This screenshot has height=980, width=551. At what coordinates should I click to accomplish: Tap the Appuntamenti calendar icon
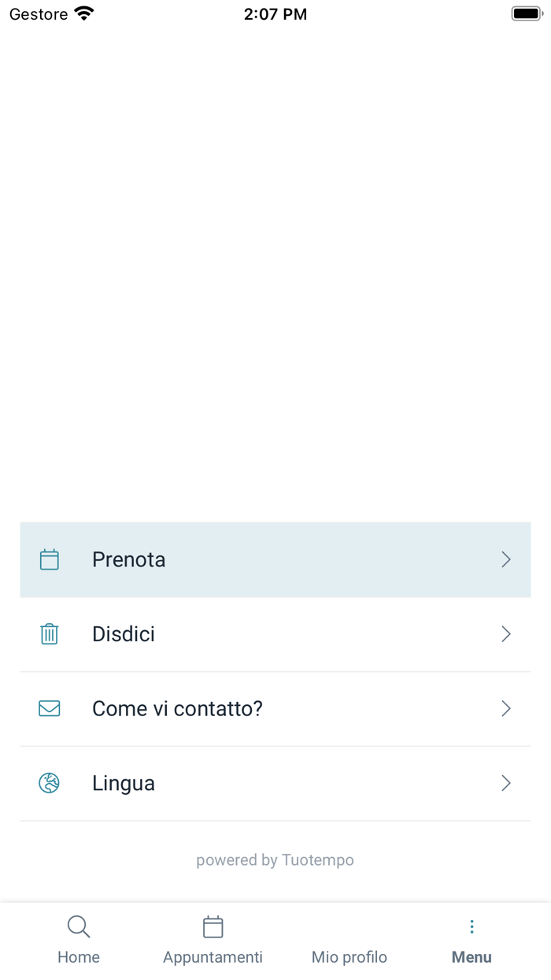(213, 927)
